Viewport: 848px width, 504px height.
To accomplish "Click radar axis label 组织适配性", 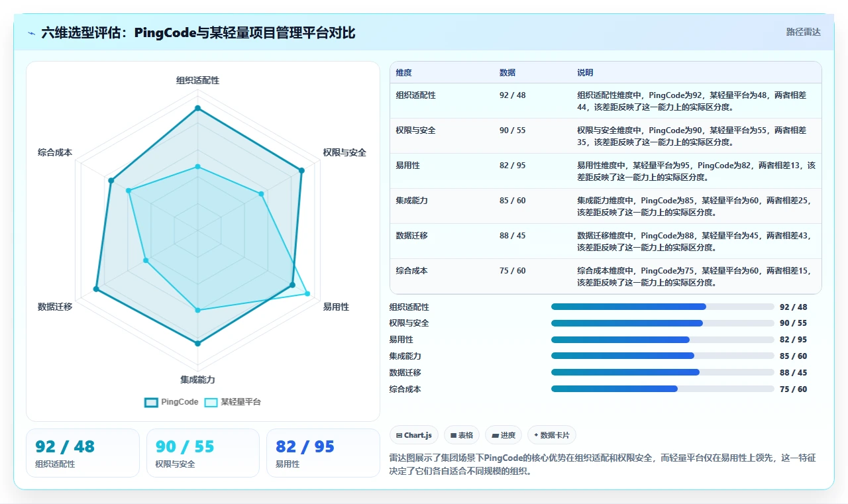I will click(x=197, y=80).
